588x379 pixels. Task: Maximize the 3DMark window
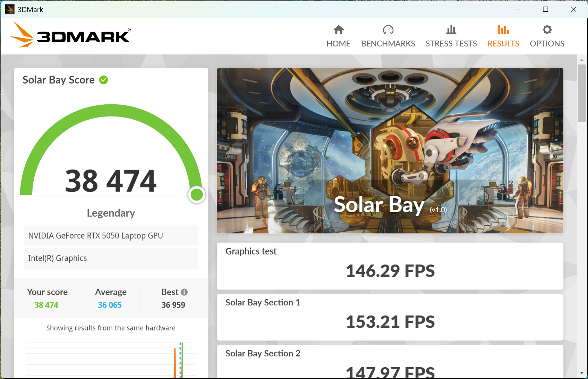point(545,9)
